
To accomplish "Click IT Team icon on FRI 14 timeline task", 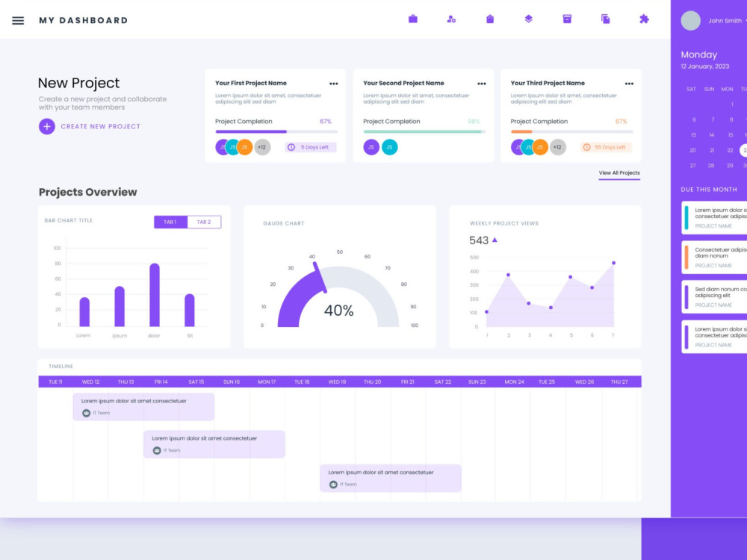I will coord(157,450).
